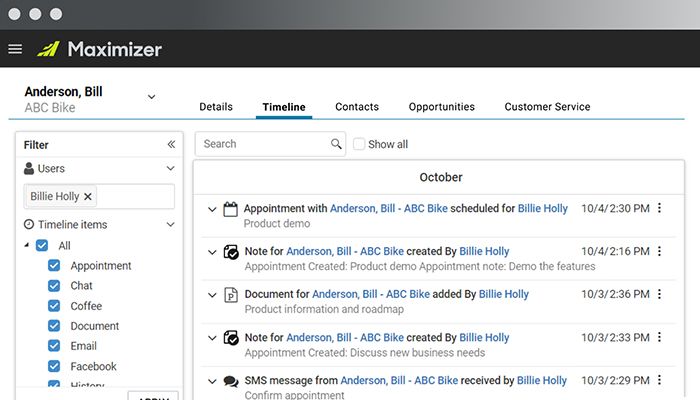The width and height of the screenshot is (700, 400).
Task: Uncheck the Coffee checkbox
Action: (54, 305)
